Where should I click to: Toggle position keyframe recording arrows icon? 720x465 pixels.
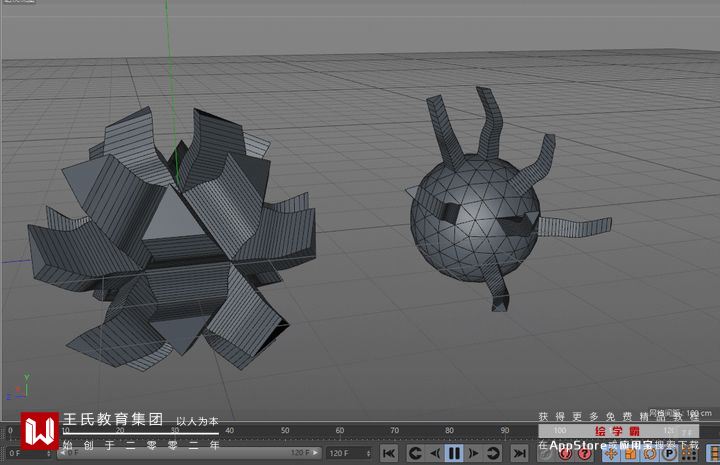coord(611,454)
